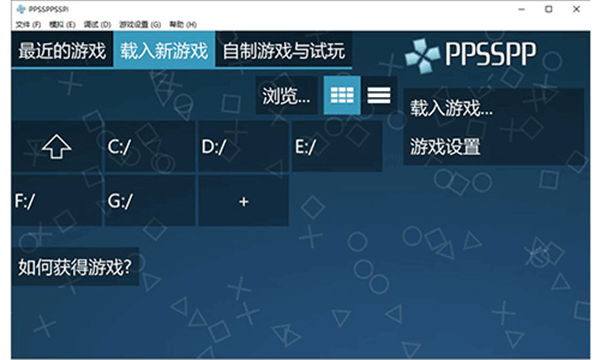Click the 如何获得游戏? link
Screen dimensions: 600x360
[75, 267]
